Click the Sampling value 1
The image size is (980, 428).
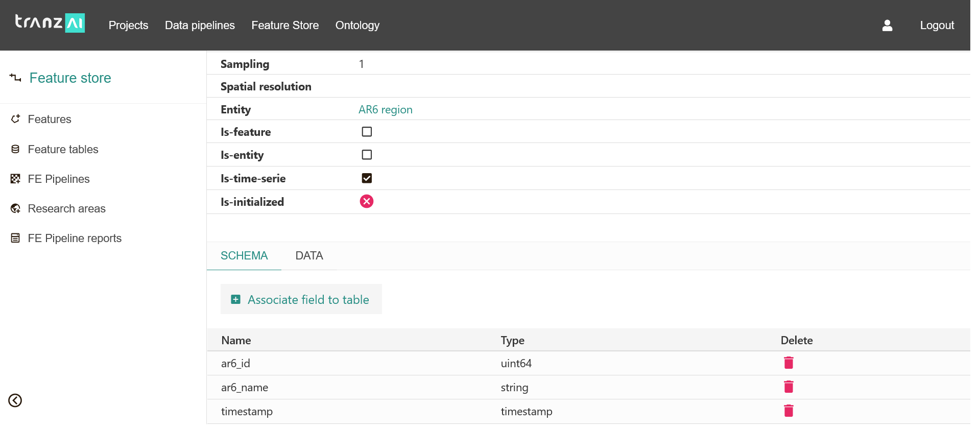362,64
